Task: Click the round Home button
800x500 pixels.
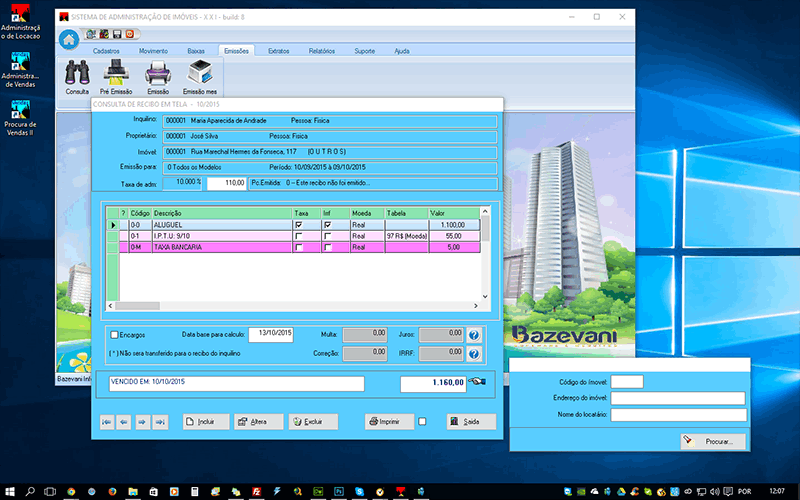Action: (x=69, y=39)
